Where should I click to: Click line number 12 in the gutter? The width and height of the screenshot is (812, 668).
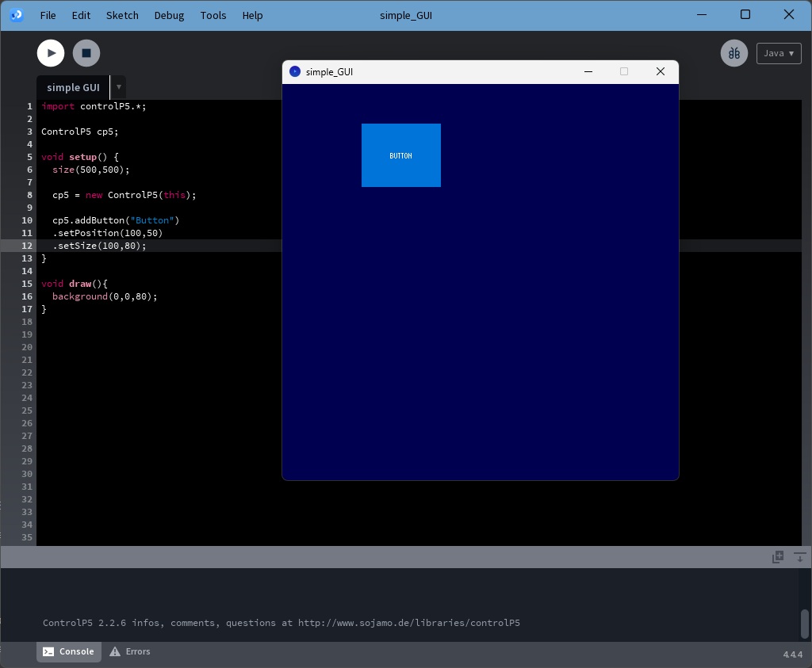(27, 246)
